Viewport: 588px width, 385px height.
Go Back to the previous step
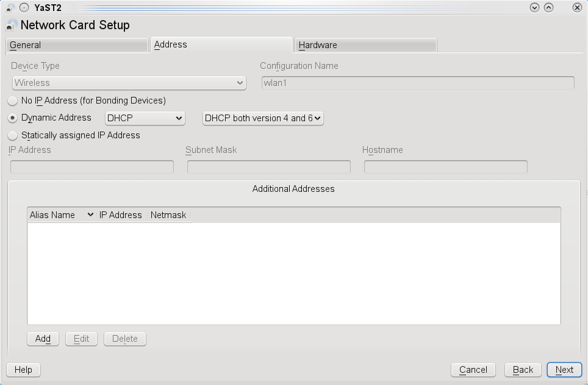point(523,370)
